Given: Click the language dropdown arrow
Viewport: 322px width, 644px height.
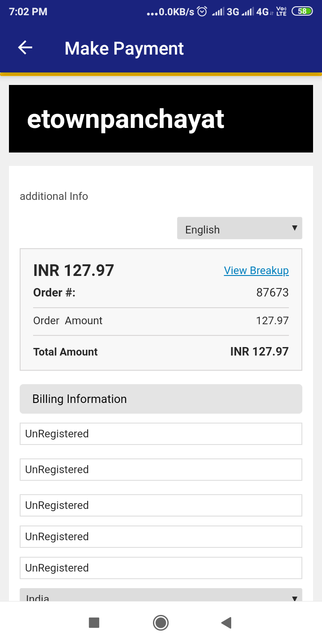Looking at the screenshot, I should [294, 228].
